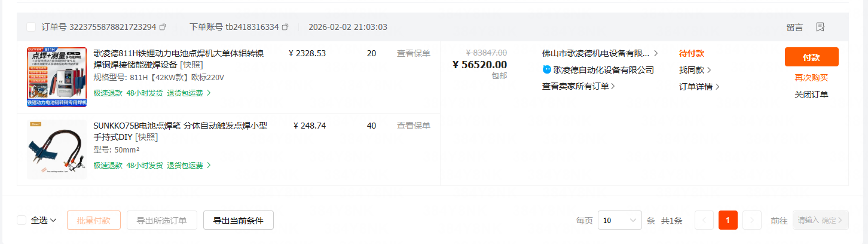Tick the checkbox beside the order number

pos(31,27)
